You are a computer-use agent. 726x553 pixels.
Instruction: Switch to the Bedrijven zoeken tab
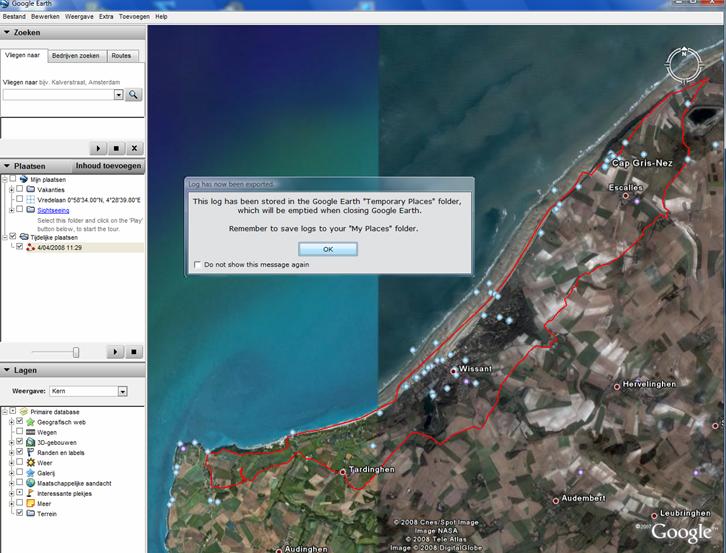75,56
